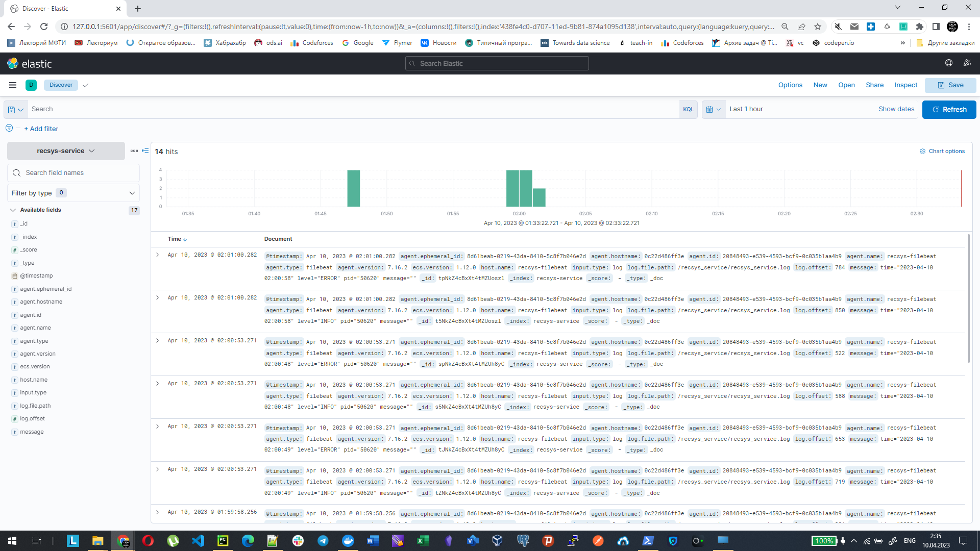The image size is (980, 551).
Task: Open the Elastic hamburger navigation menu
Action: (13, 85)
